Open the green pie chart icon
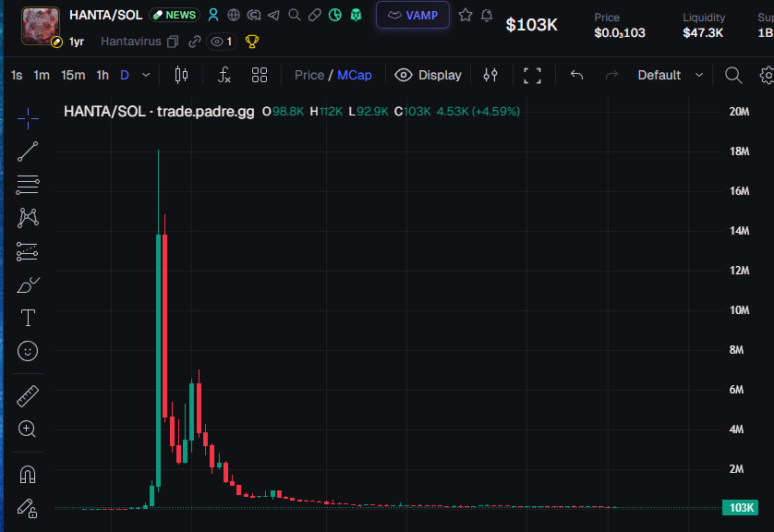 click(x=334, y=15)
